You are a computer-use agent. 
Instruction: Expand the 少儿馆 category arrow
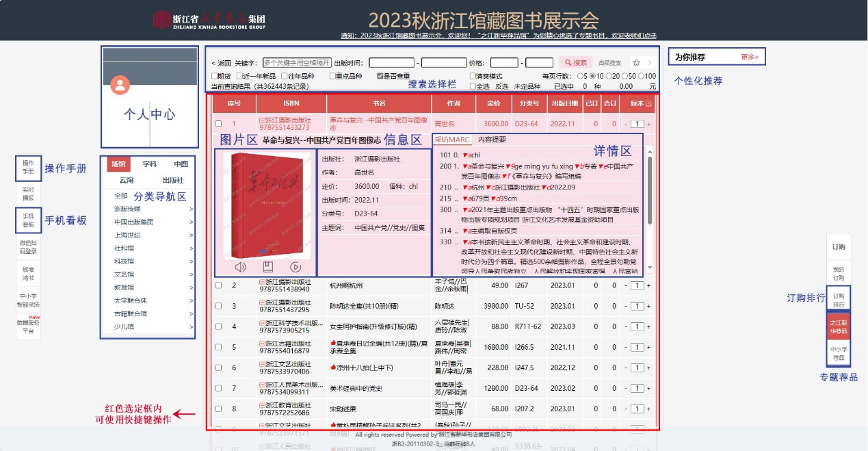[x=192, y=327]
